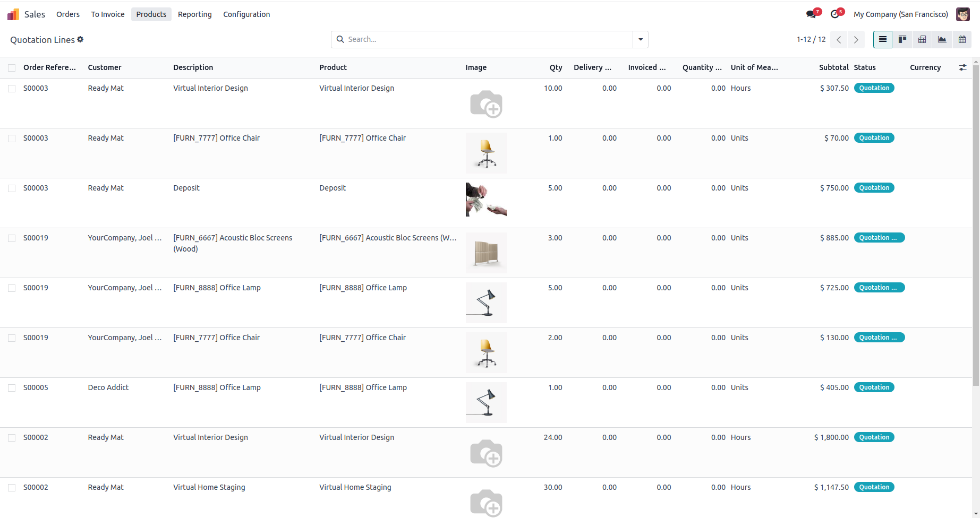This screenshot has height=518, width=980.
Task: Open optional columns settings icon
Action: [962, 67]
